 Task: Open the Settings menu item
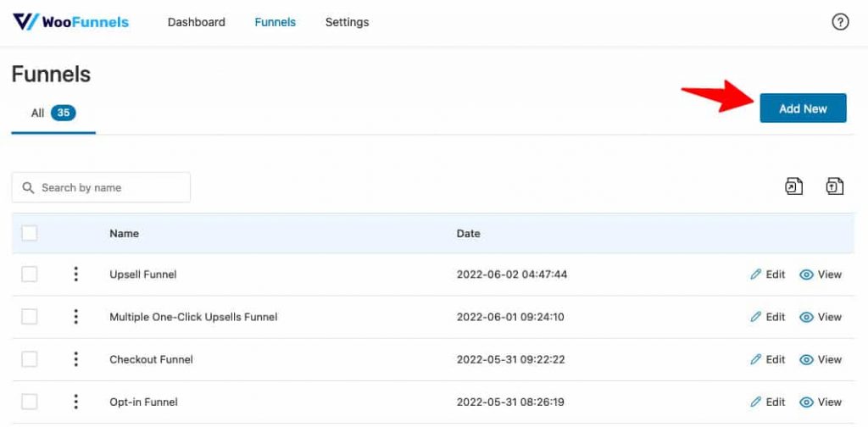(x=347, y=22)
